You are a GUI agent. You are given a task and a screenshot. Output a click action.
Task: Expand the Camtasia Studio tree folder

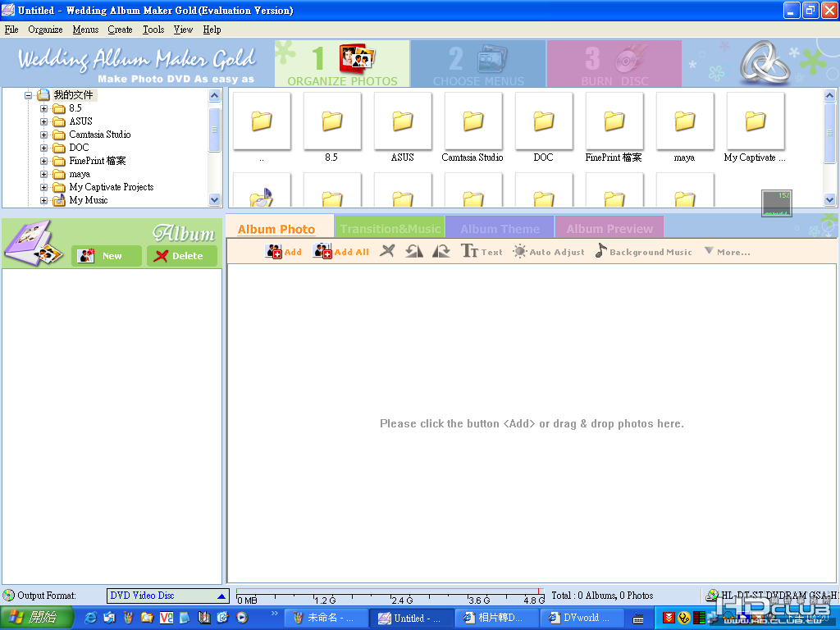(x=44, y=135)
